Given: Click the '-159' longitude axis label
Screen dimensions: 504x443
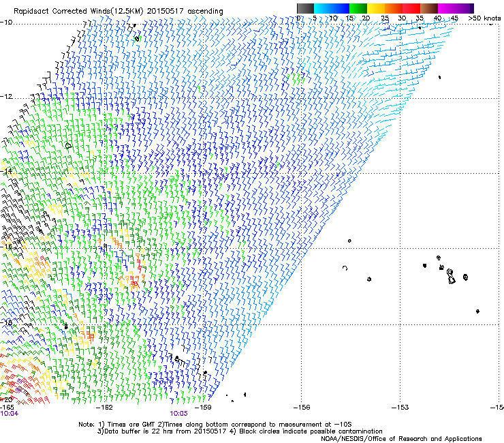Looking at the screenshot, I should pyautogui.click(x=203, y=408).
